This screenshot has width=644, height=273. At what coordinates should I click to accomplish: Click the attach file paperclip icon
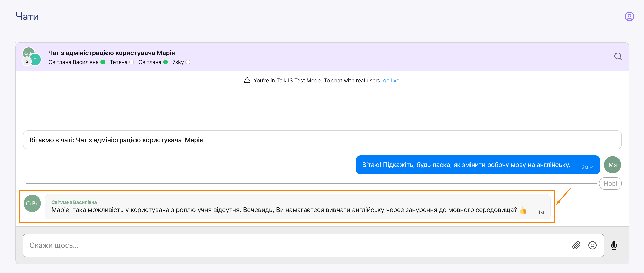click(576, 245)
